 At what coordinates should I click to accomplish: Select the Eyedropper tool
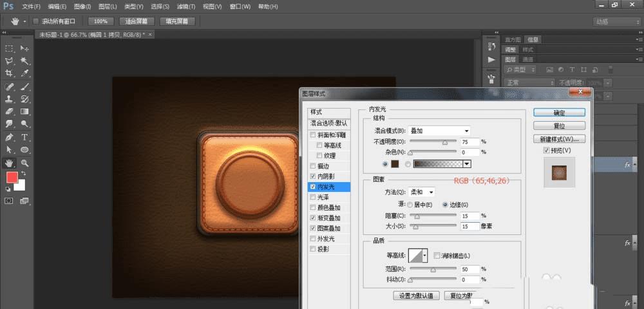(24, 73)
